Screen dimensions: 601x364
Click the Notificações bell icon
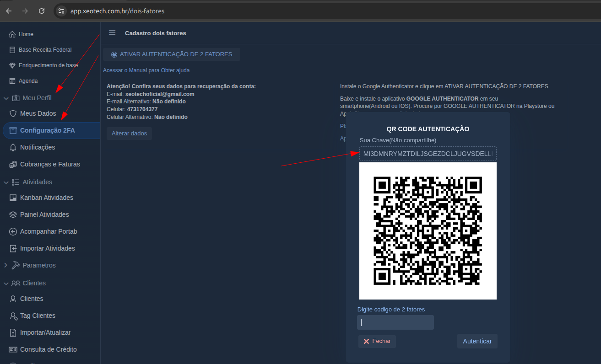click(x=13, y=147)
